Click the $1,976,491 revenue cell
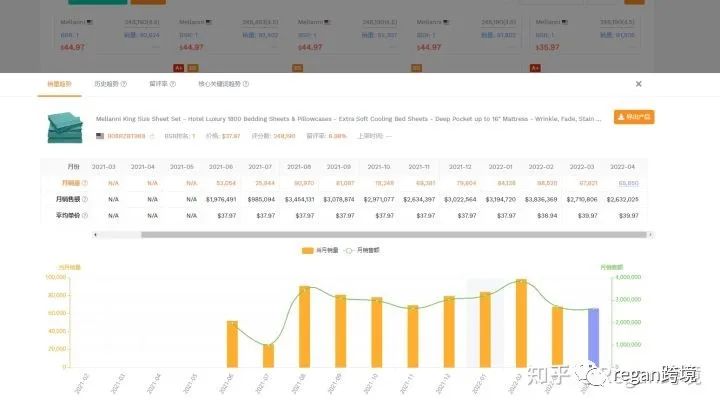The width and height of the screenshot is (720, 408). 221,199
